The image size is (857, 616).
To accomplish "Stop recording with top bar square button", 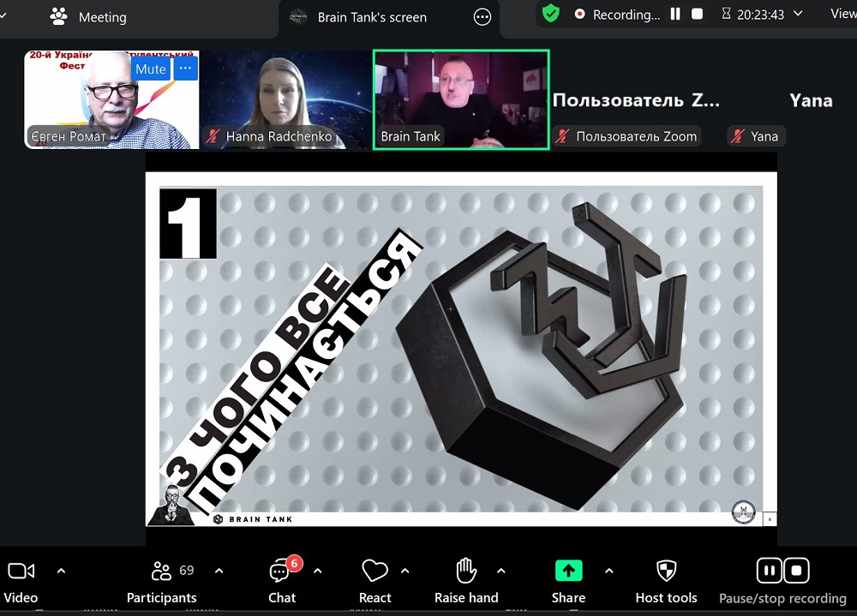I will [698, 14].
